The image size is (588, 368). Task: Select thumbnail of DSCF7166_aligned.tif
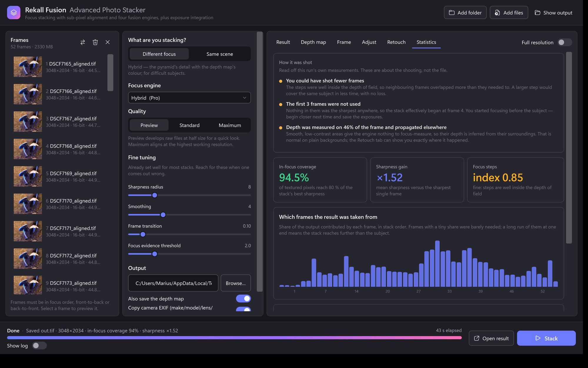pos(28,94)
